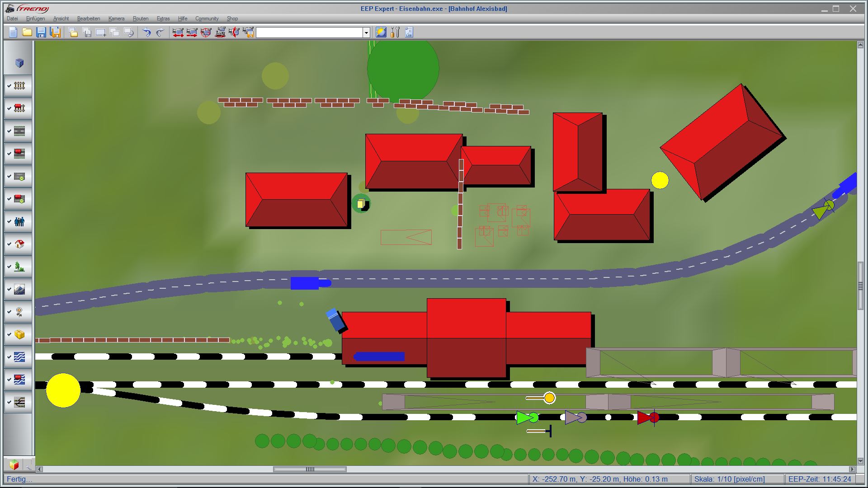Open the Kamera menu
Screen dimensions: 868x488
pyautogui.click(x=116, y=19)
